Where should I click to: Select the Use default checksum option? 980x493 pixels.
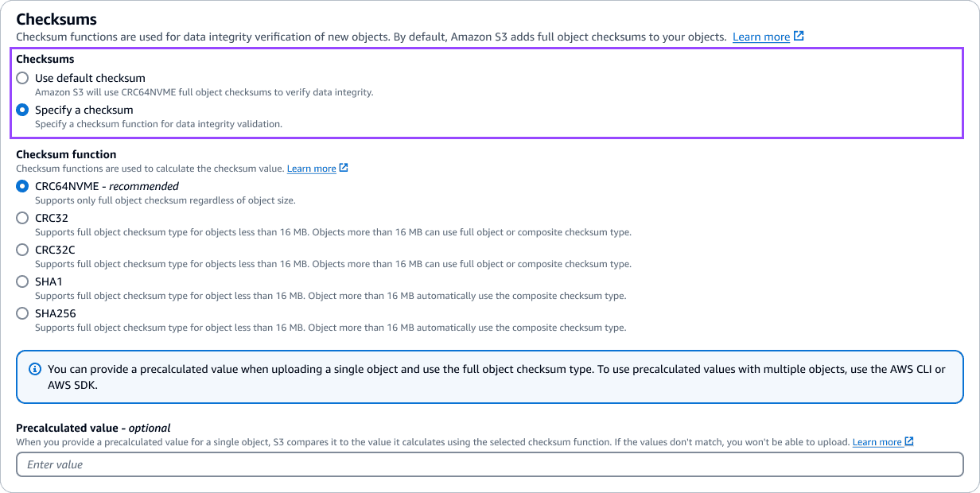pyautogui.click(x=22, y=78)
